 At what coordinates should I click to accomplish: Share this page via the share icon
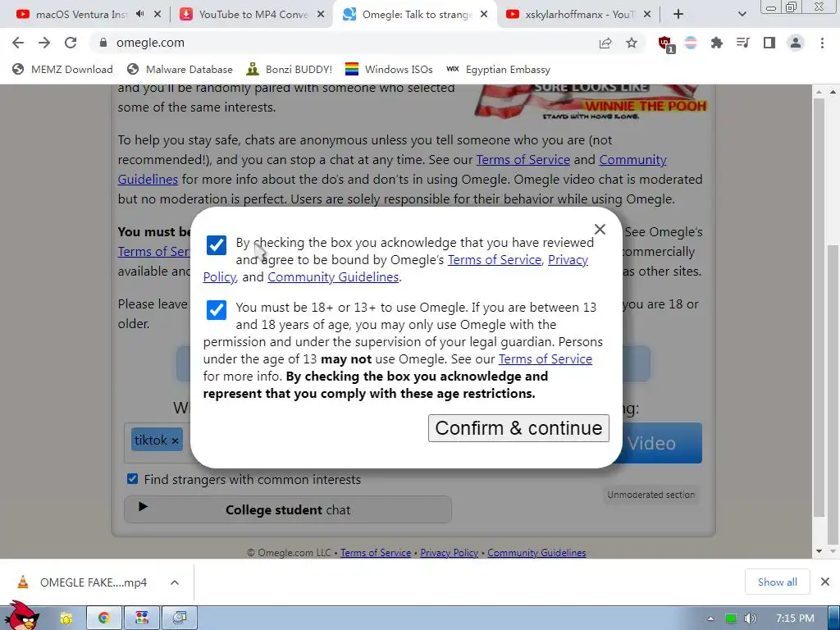605,43
